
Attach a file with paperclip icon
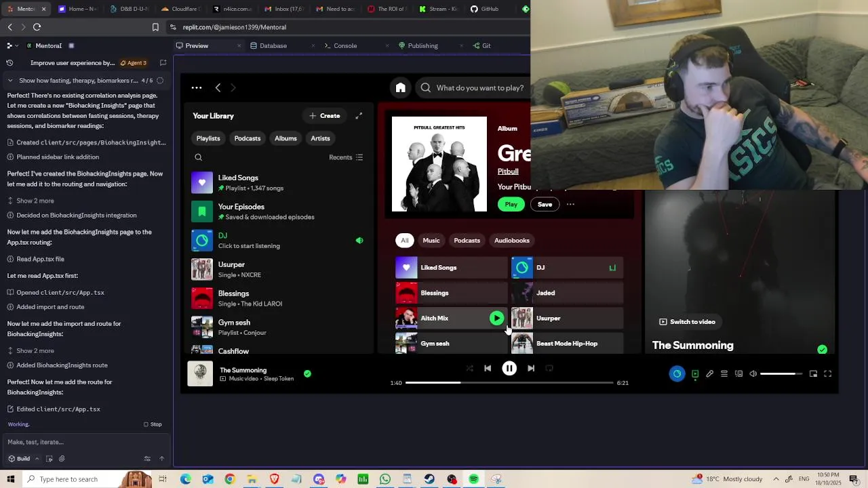(x=62, y=459)
